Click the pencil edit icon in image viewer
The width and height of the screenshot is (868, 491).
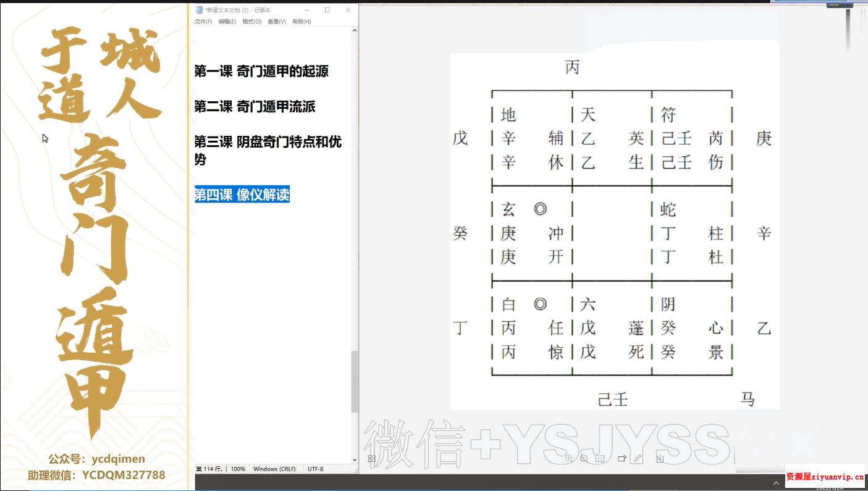[638, 459]
